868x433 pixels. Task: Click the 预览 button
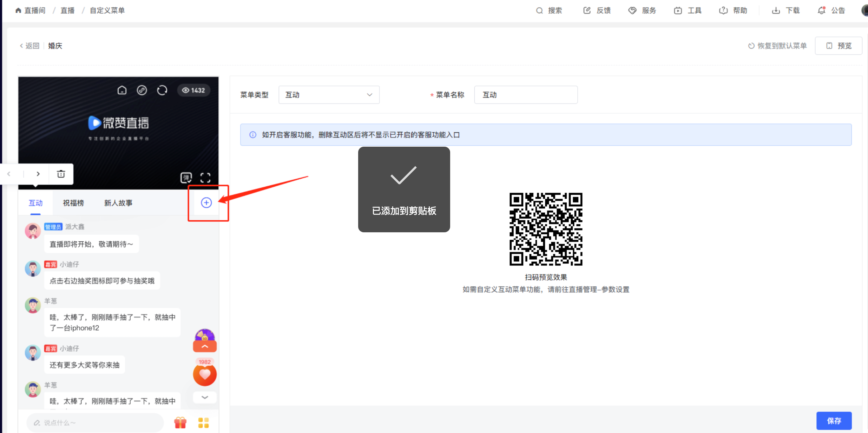(x=839, y=46)
